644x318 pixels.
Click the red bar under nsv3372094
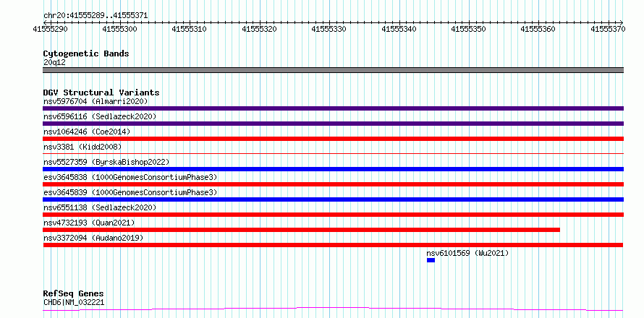point(333,245)
